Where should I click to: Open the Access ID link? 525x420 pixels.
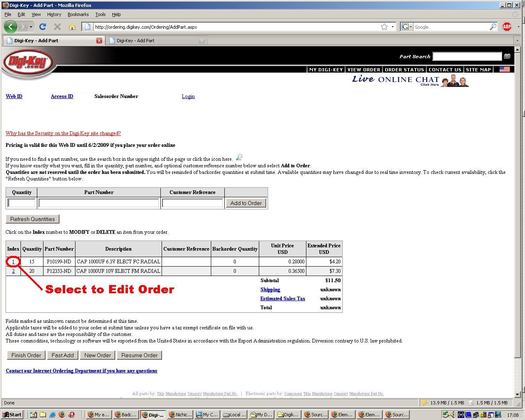(x=62, y=96)
